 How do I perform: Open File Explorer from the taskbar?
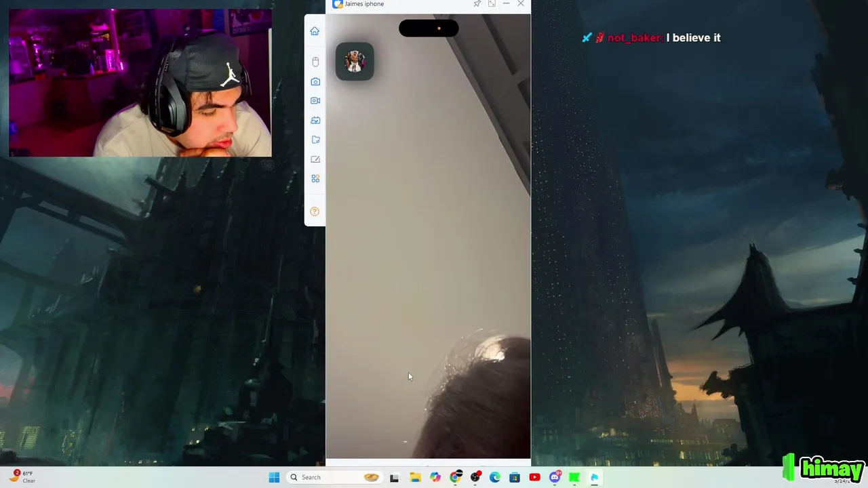point(415,477)
